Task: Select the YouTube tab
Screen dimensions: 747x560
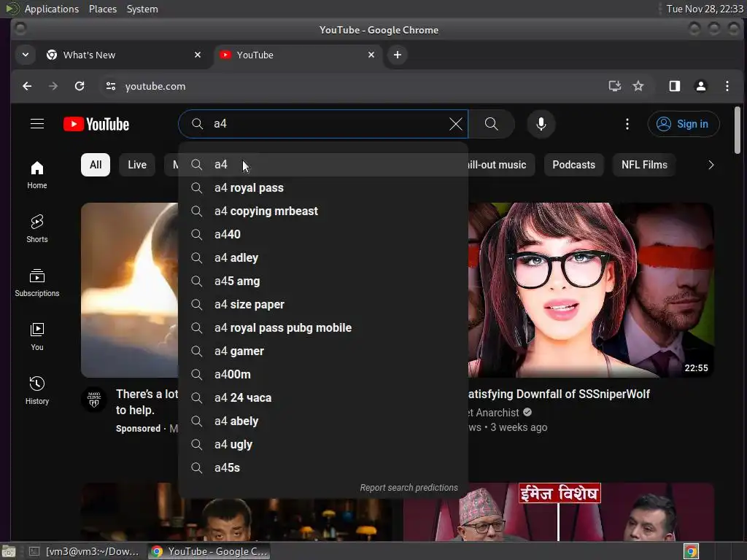Action: pyautogui.click(x=298, y=55)
